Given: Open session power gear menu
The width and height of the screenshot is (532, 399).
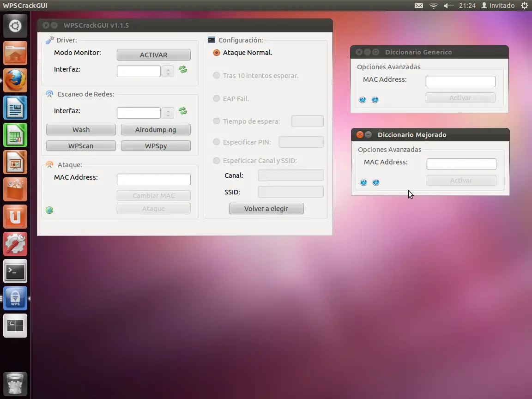Looking at the screenshot, I should [525, 6].
